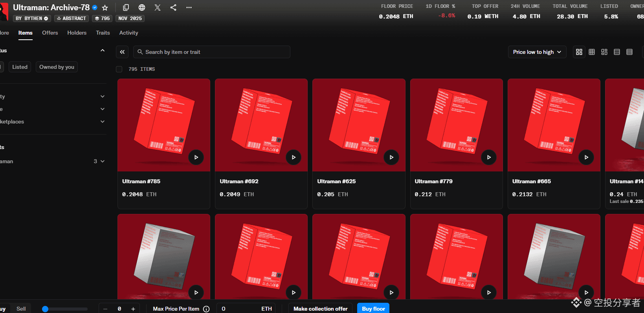This screenshot has width=644, height=313.
Task: Play the Ultraman #785 video preview
Action: pyautogui.click(x=196, y=157)
